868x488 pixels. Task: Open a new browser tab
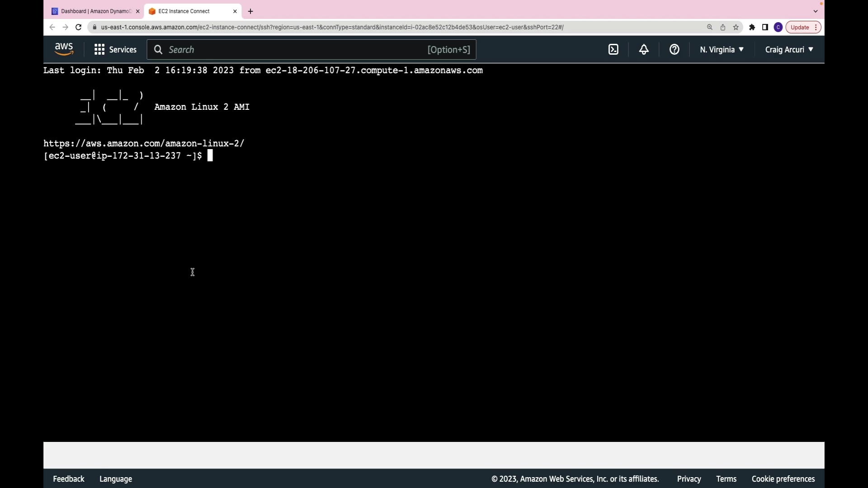(250, 11)
